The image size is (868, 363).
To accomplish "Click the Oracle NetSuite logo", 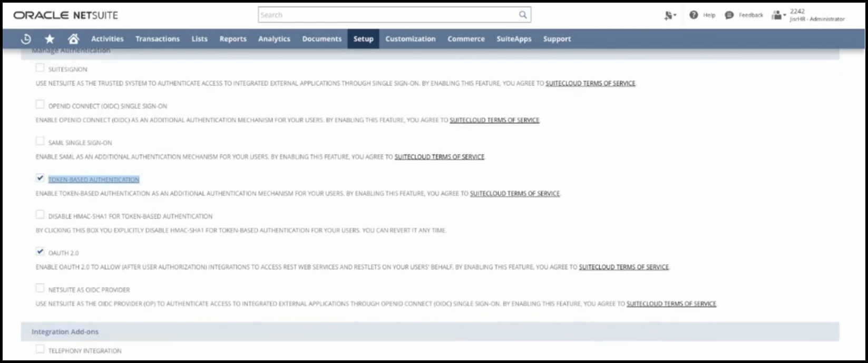I will coord(66,15).
